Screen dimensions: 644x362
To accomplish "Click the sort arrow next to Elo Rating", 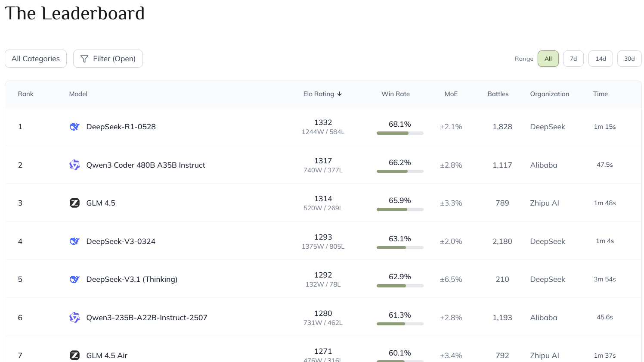I will click(340, 94).
